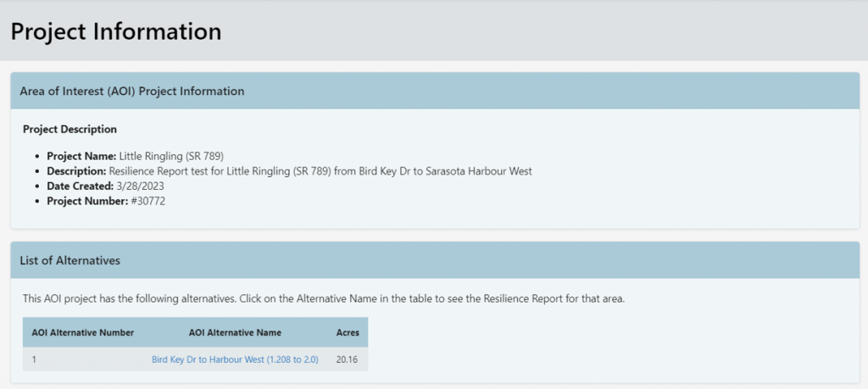Click the first bullet in the project details list

(37, 157)
